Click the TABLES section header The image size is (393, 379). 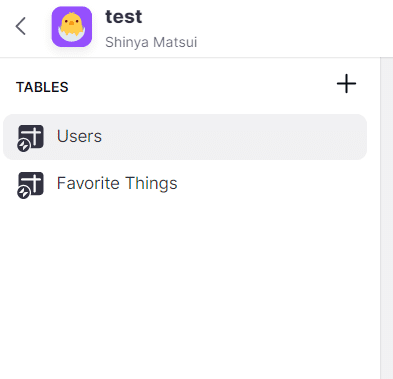pos(42,87)
